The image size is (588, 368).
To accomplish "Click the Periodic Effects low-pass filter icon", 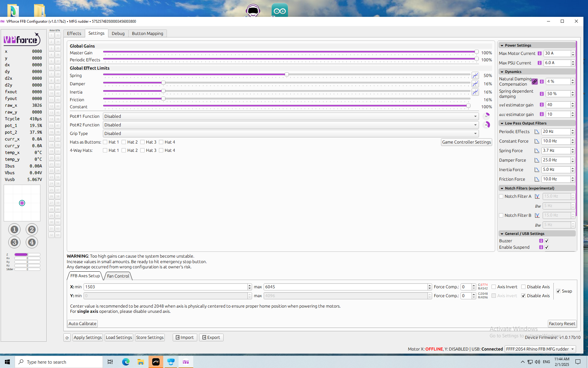I will pyautogui.click(x=537, y=132).
